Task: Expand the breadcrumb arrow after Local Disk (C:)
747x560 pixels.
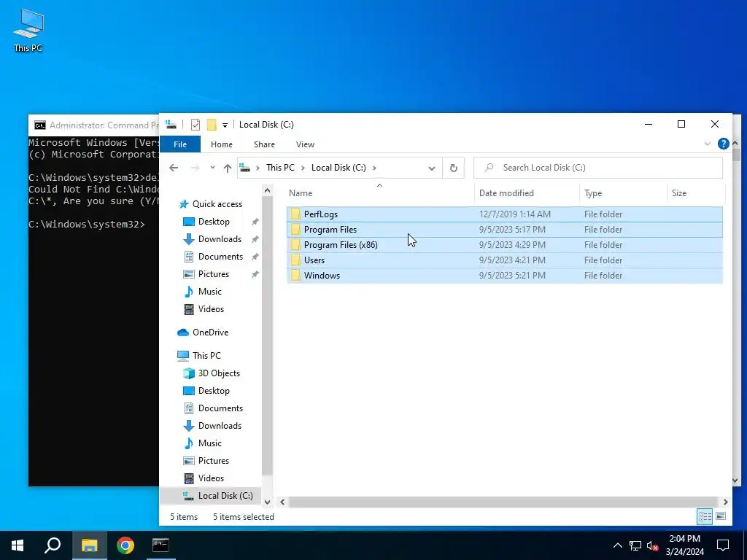Action: (x=374, y=168)
